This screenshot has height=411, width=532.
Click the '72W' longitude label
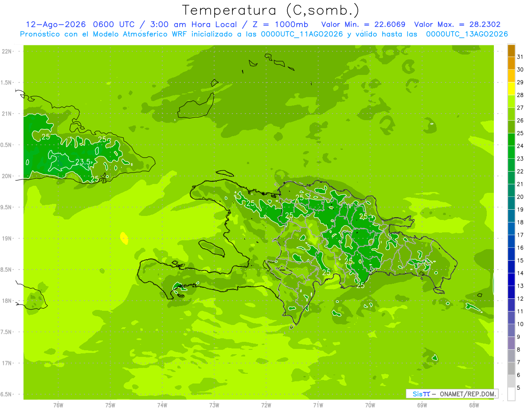266,405
